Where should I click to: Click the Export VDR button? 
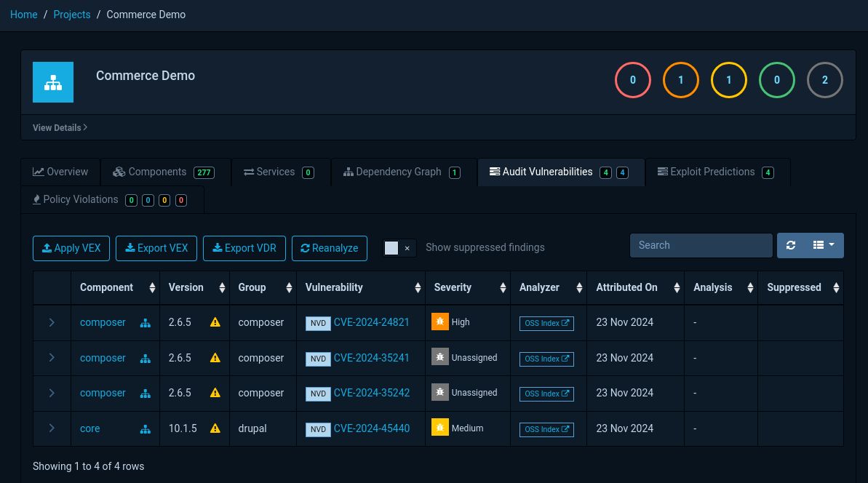244,248
